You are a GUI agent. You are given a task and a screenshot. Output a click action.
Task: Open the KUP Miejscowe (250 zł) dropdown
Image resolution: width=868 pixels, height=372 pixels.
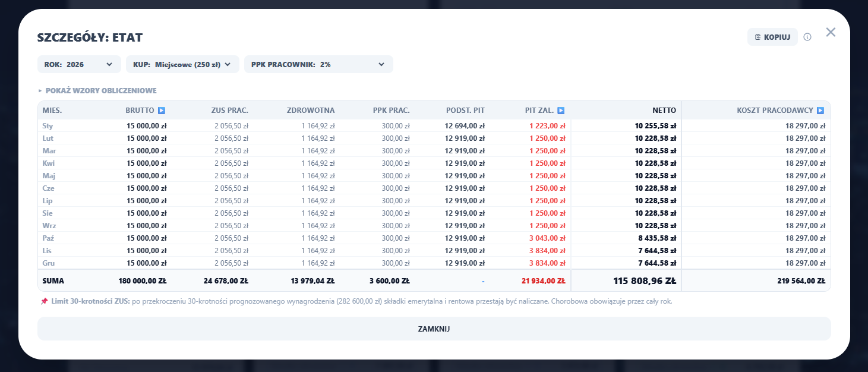point(182,64)
